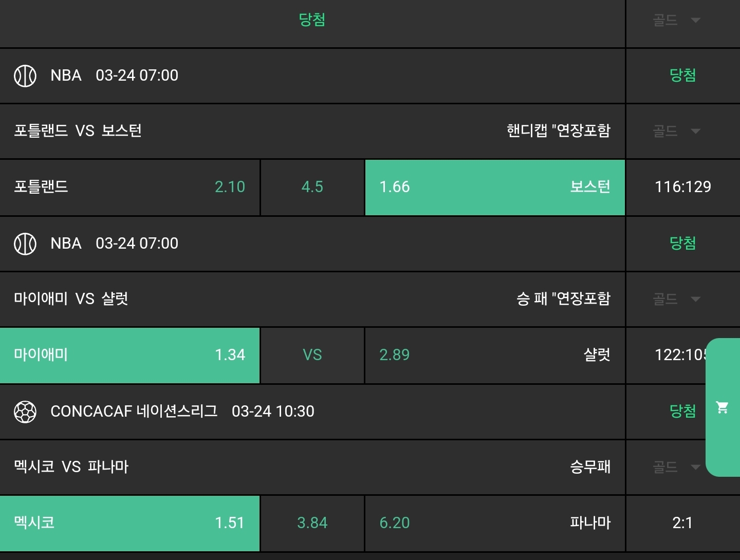Viewport: 740px width, 560px height.
Task: Select 샬럿 2.89 odds option
Action: pyautogui.click(x=494, y=355)
